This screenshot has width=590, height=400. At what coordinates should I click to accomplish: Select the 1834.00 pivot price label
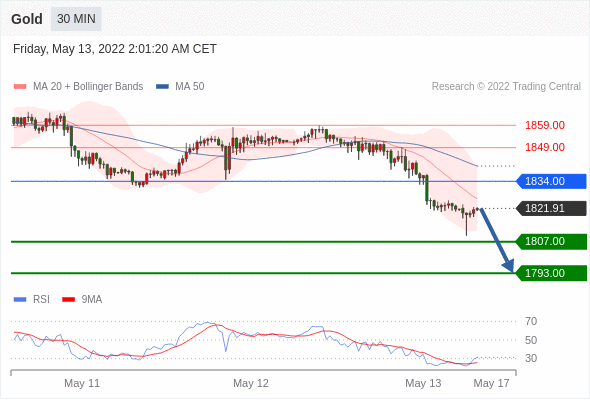tap(551, 181)
